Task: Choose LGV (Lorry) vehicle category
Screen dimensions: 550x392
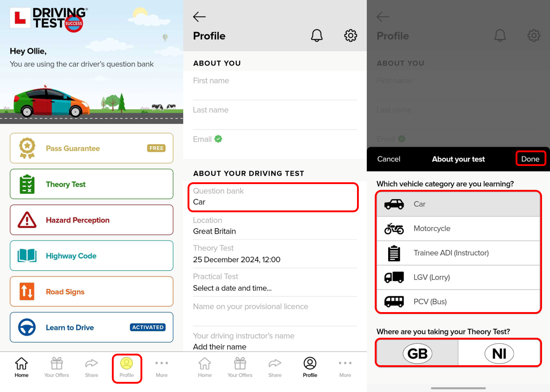Action: (458, 277)
